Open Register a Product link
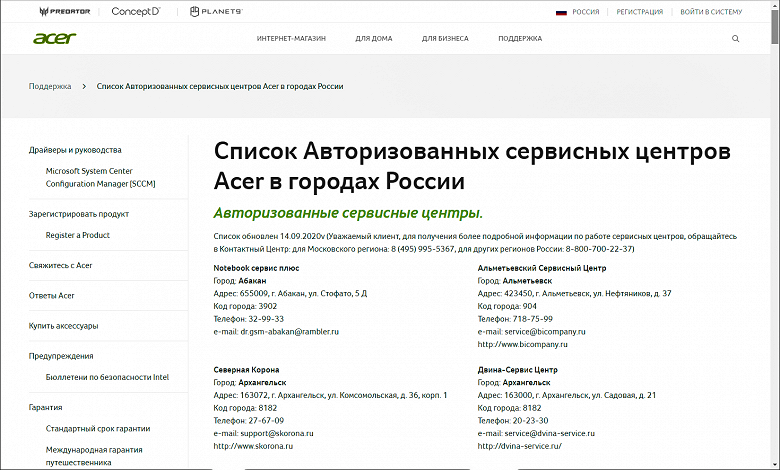Screen dimensions: 780x470 click(78, 235)
